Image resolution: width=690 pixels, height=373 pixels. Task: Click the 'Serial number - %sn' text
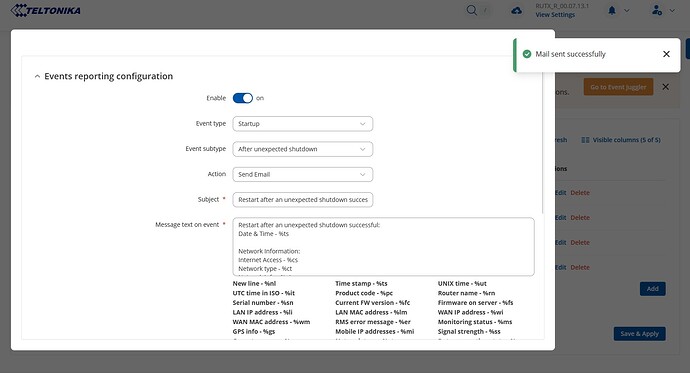point(263,303)
